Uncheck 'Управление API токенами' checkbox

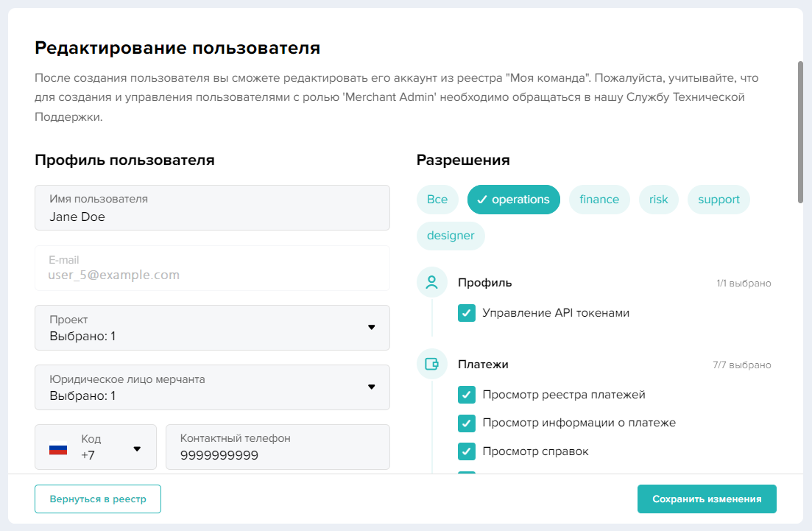[x=467, y=313]
